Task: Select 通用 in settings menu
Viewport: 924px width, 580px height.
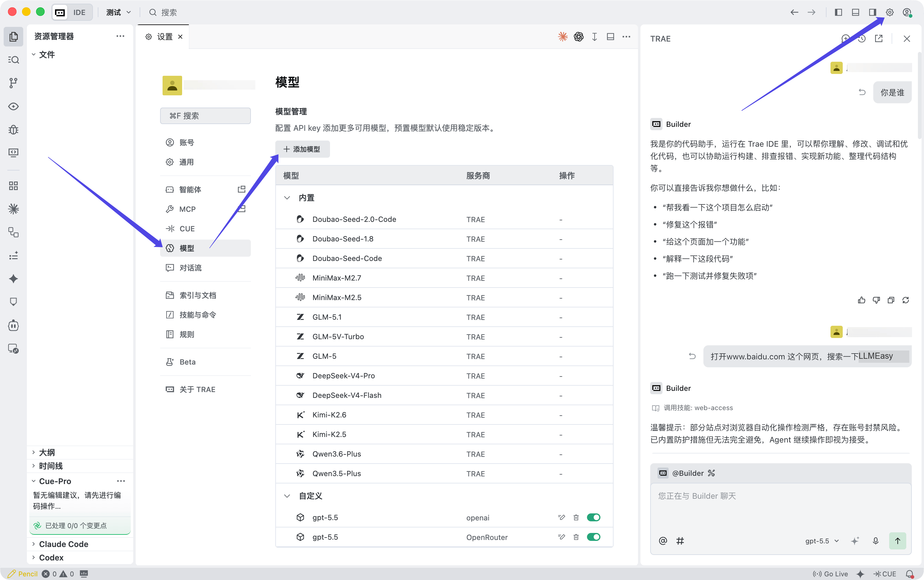Action: [x=206, y=162]
